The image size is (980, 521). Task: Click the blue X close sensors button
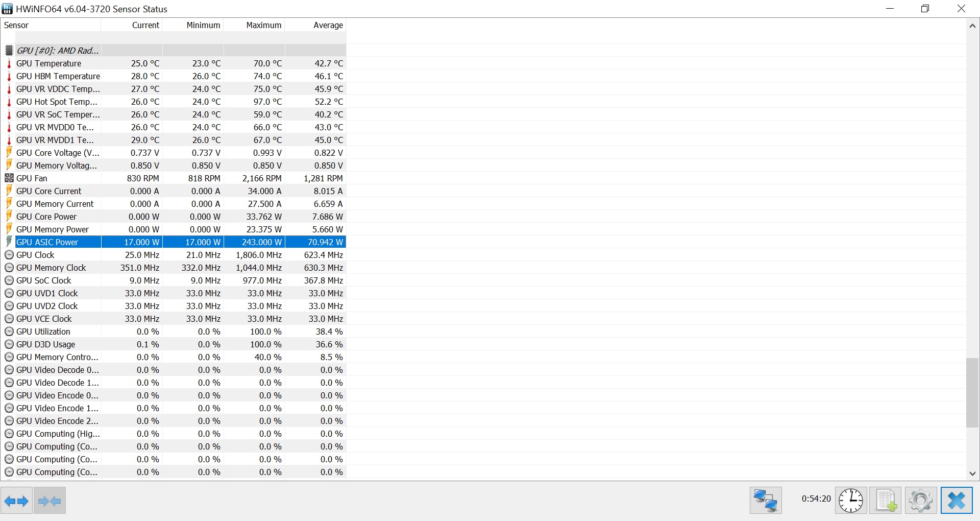coord(957,501)
